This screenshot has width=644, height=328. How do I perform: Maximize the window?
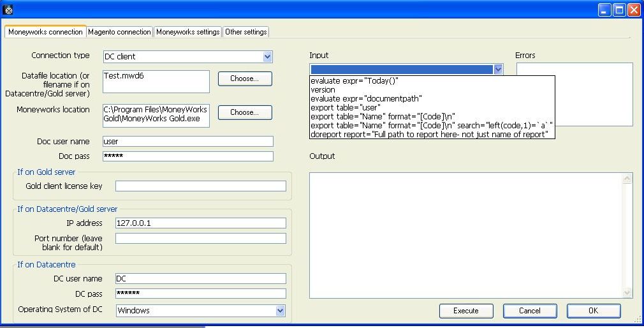click(619, 10)
